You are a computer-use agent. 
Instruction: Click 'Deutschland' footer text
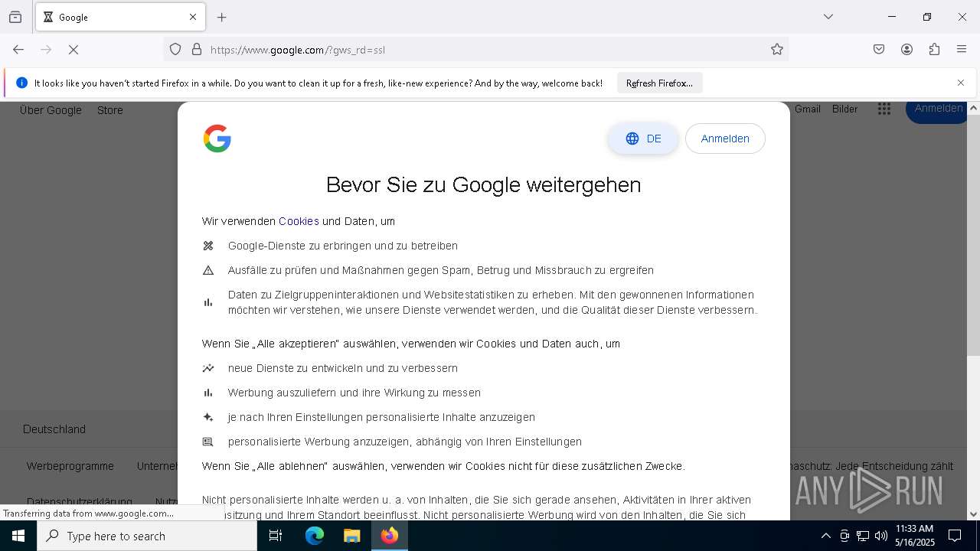[54, 429]
